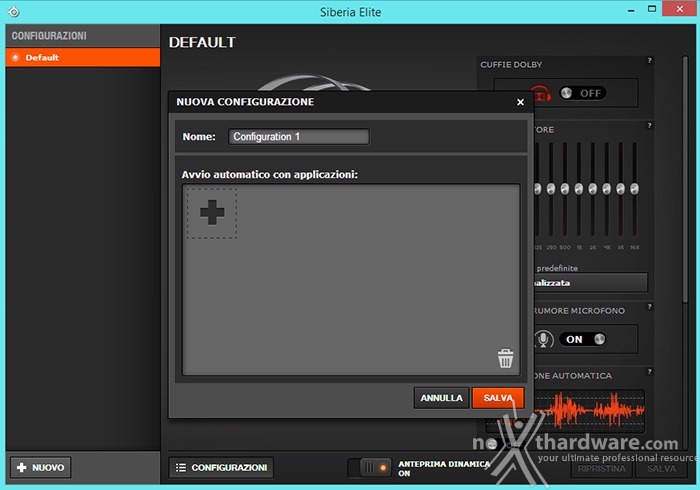Toggle the Anteprima Dinamica switch

click(x=369, y=468)
